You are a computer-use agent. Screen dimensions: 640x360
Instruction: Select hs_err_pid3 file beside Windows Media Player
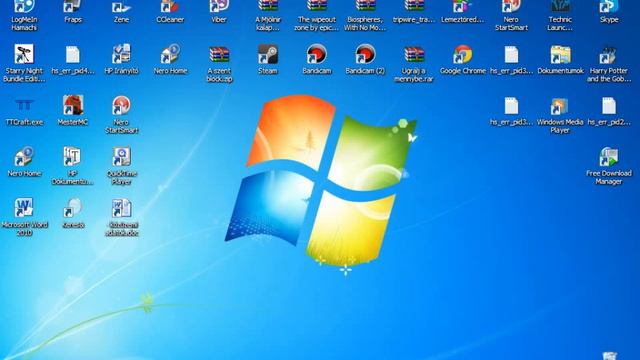511,111
